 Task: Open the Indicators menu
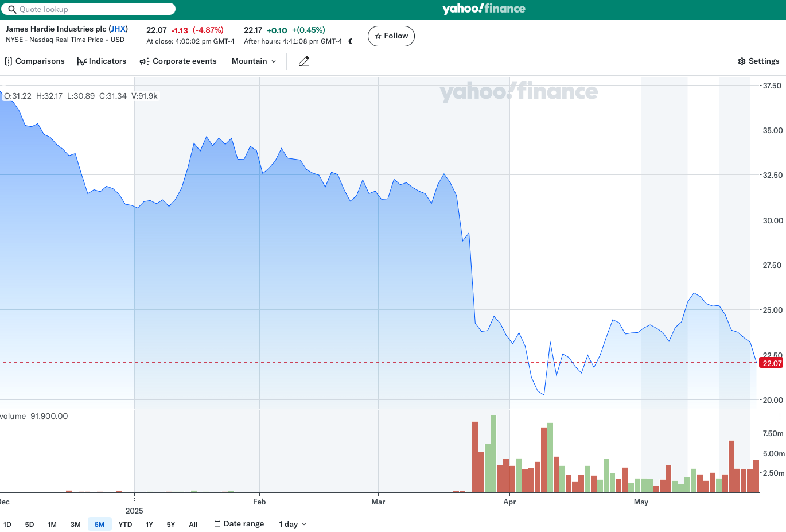(102, 61)
